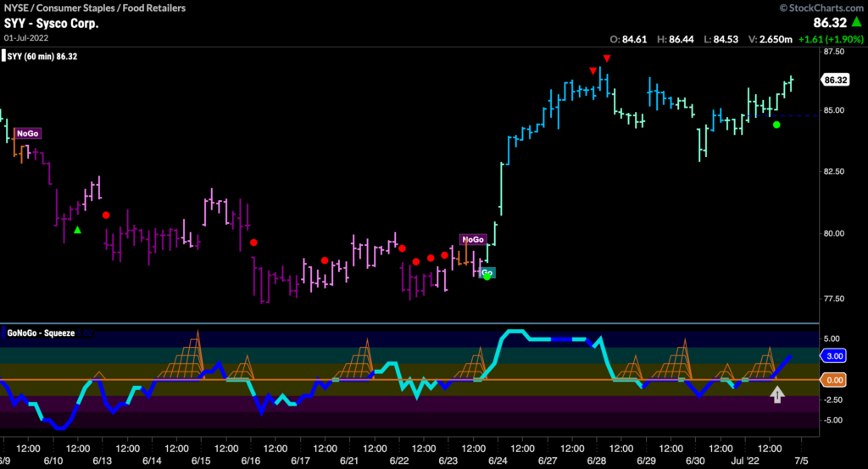Click the 82.50 price axis label
This screenshot has height=469, width=868.
tap(834, 171)
